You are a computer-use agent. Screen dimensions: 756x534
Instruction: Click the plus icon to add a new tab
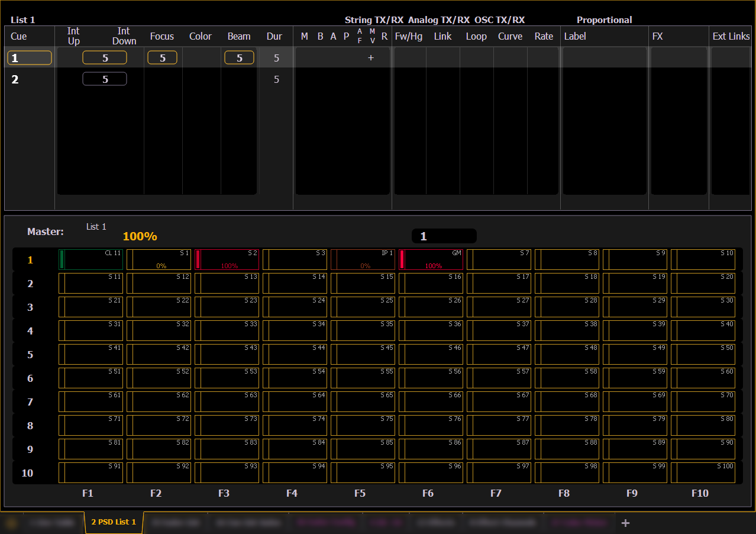625,523
